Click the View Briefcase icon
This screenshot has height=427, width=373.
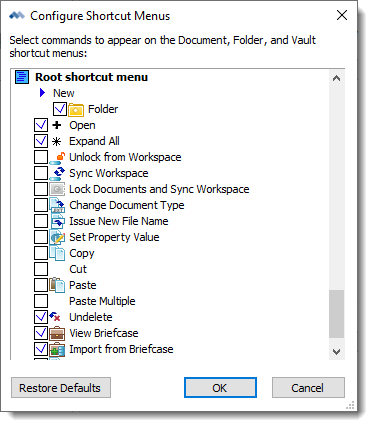pyautogui.click(x=57, y=333)
